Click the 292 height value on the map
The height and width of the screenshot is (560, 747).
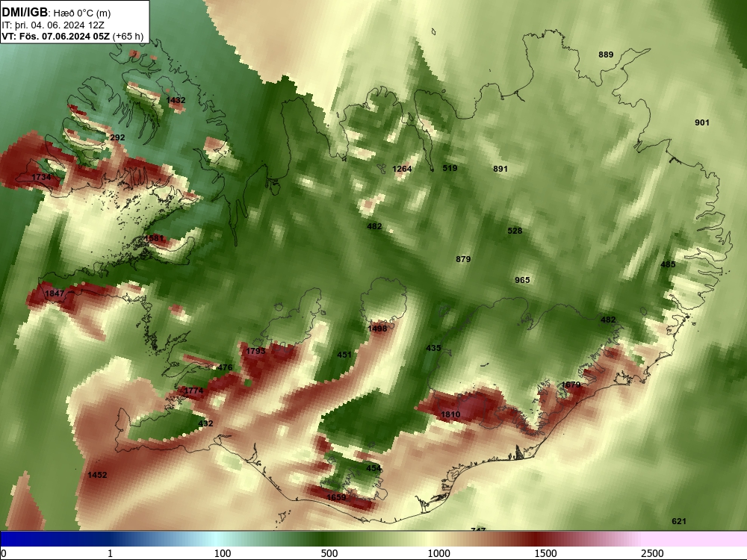click(117, 137)
